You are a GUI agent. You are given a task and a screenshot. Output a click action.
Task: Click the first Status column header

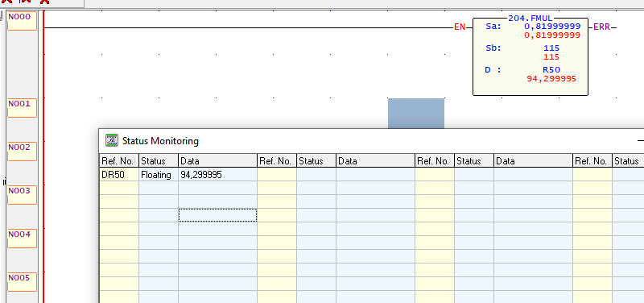click(x=159, y=161)
